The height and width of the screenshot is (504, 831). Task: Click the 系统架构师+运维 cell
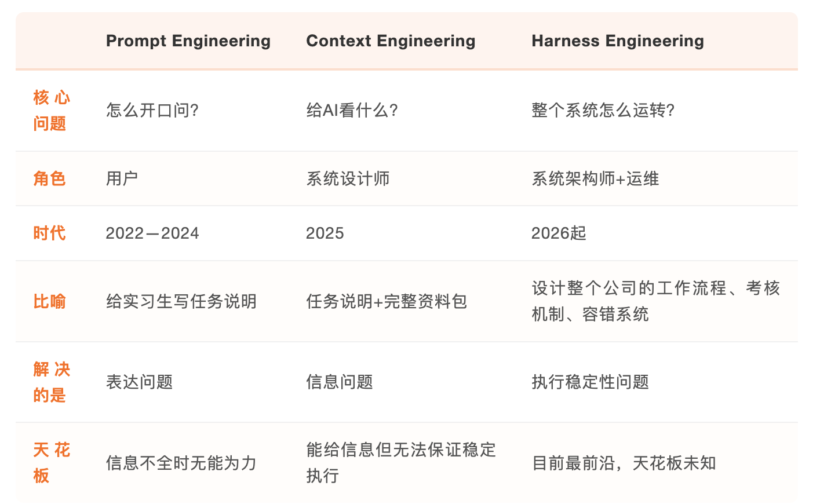[595, 178]
